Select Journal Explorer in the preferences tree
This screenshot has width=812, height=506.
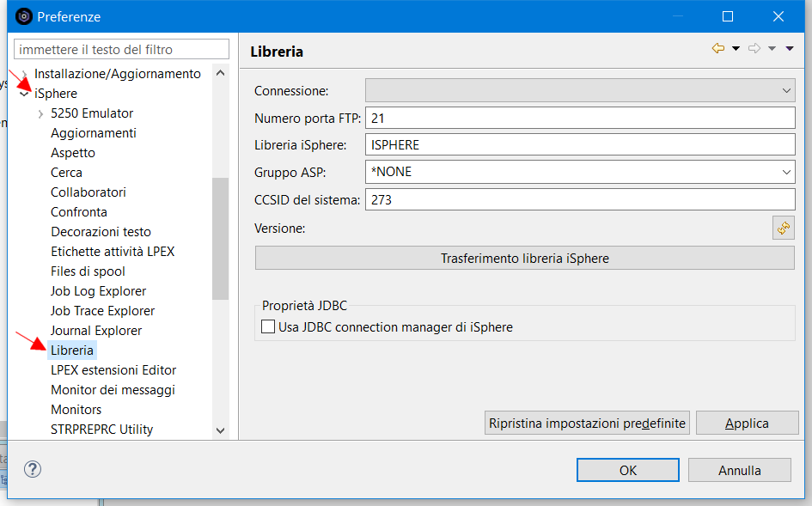coord(96,330)
